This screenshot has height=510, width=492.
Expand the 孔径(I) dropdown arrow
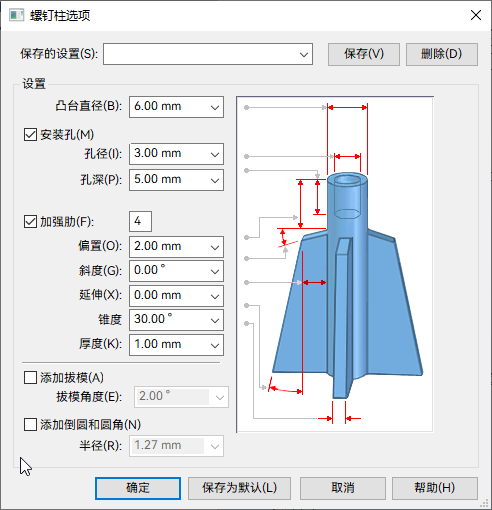pos(215,154)
